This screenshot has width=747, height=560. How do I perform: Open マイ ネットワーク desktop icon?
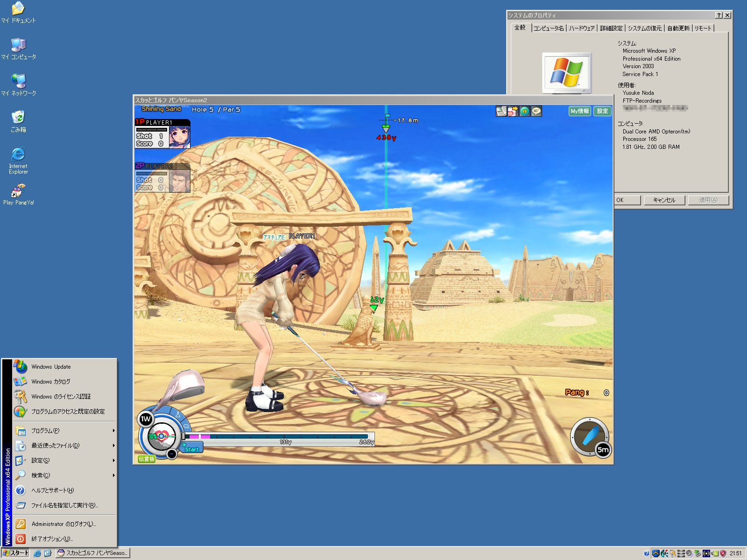tap(18, 85)
